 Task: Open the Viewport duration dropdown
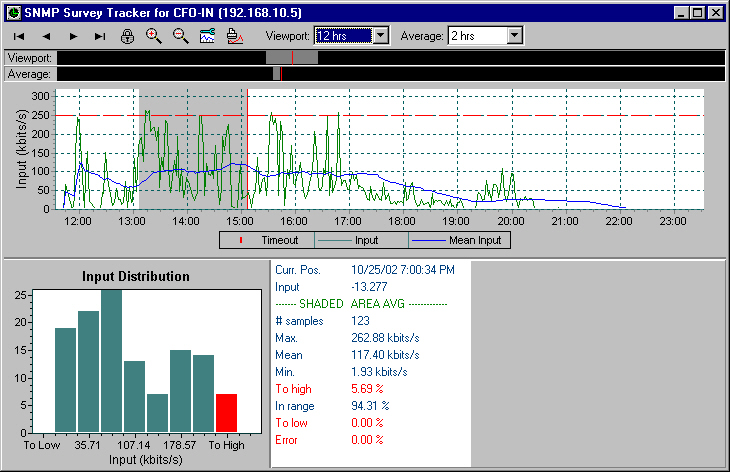[380, 36]
